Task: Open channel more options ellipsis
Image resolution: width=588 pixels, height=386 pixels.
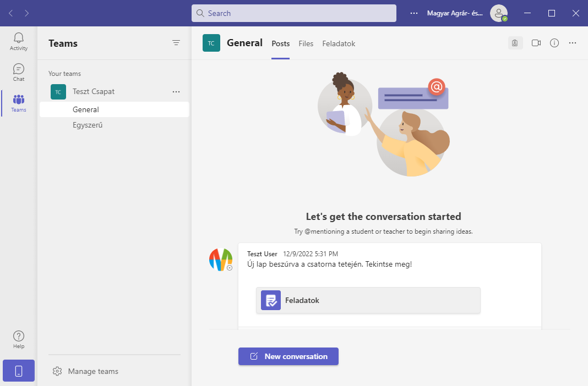Action: 573,43
